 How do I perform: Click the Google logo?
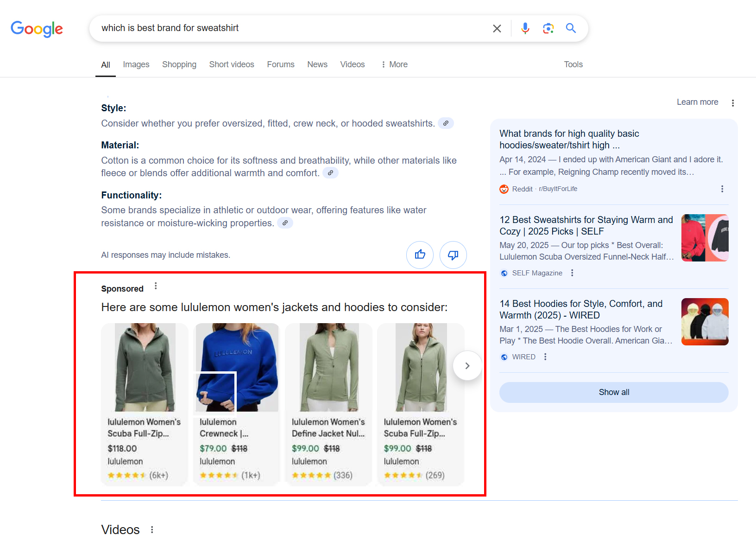pos(37,29)
